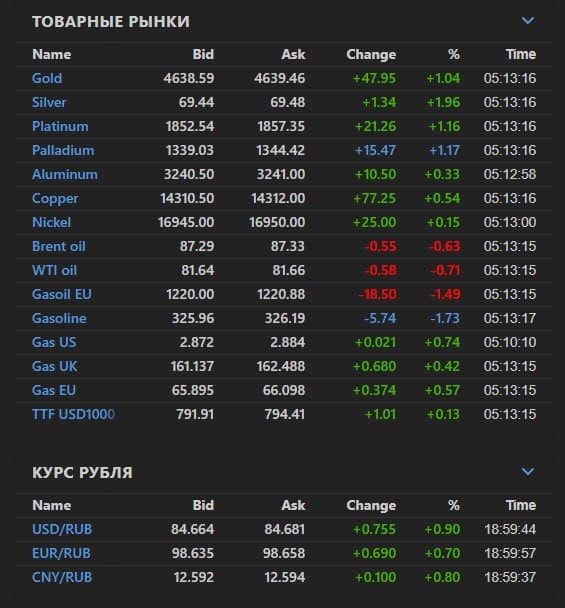The image size is (565, 608).
Task: Click the WTI oil instrument
Action: click(x=54, y=271)
